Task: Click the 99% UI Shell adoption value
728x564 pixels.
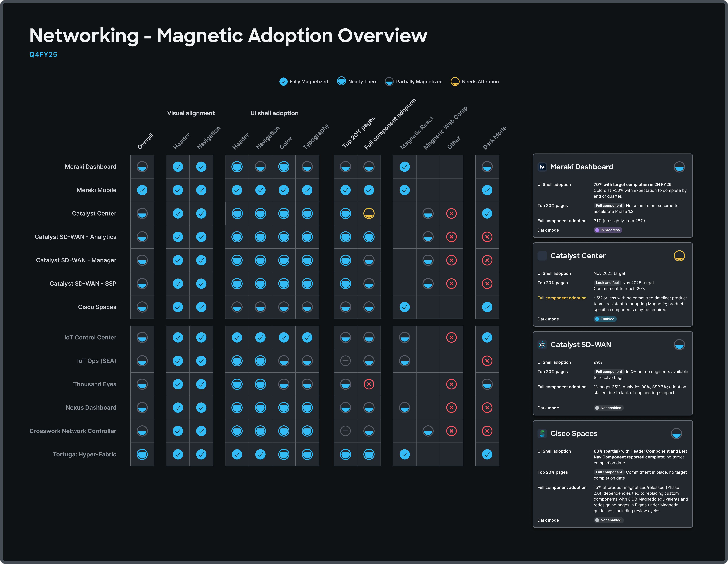Action: point(598,362)
